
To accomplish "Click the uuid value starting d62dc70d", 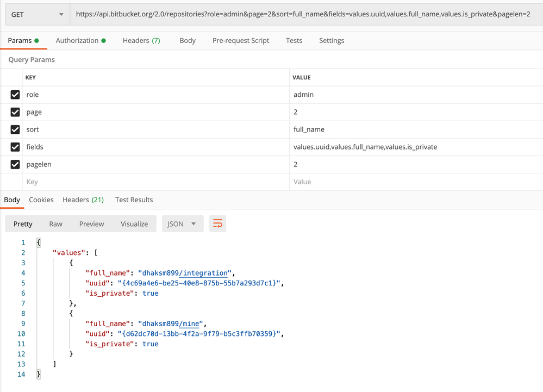I will pyautogui.click(x=199, y=333).
